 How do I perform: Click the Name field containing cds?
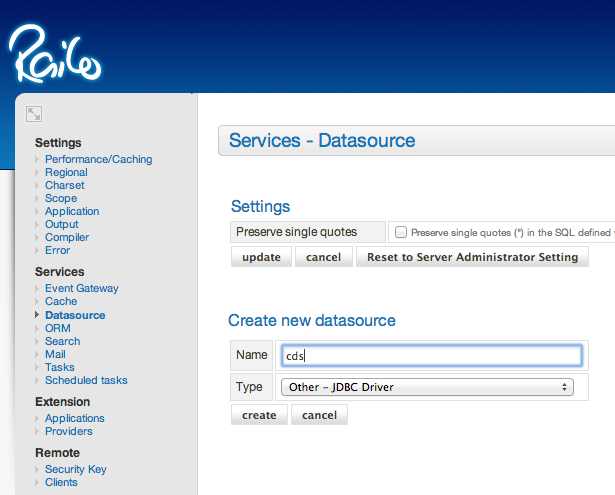pos(432,356)
